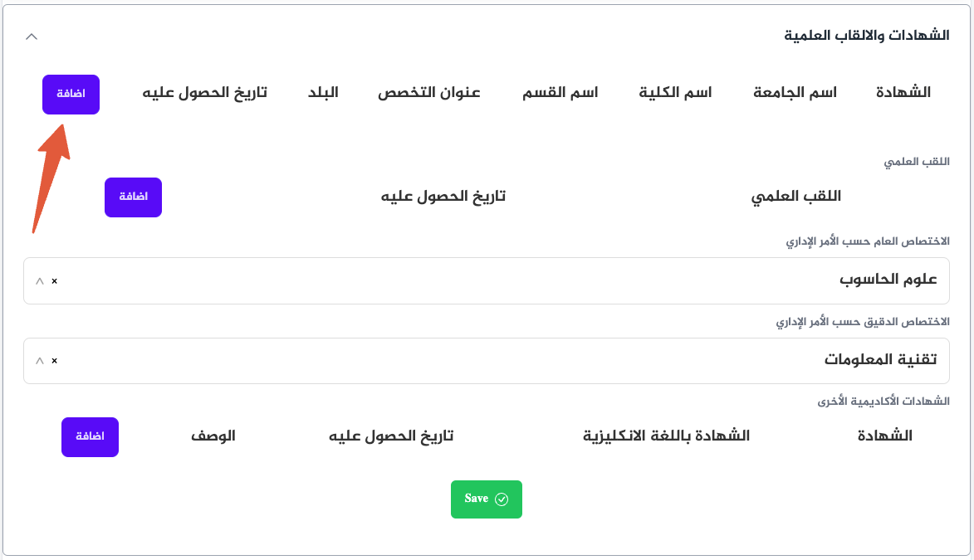This screenshot has height=560, width=974.
Task: Click the اضافة button in the certificates row
Action: click(71, 94)
